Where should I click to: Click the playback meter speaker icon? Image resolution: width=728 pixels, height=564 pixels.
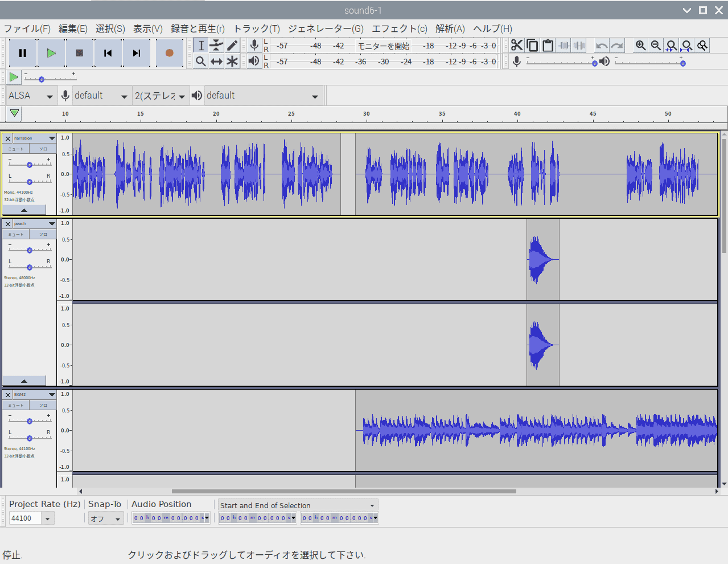(254, 61)
